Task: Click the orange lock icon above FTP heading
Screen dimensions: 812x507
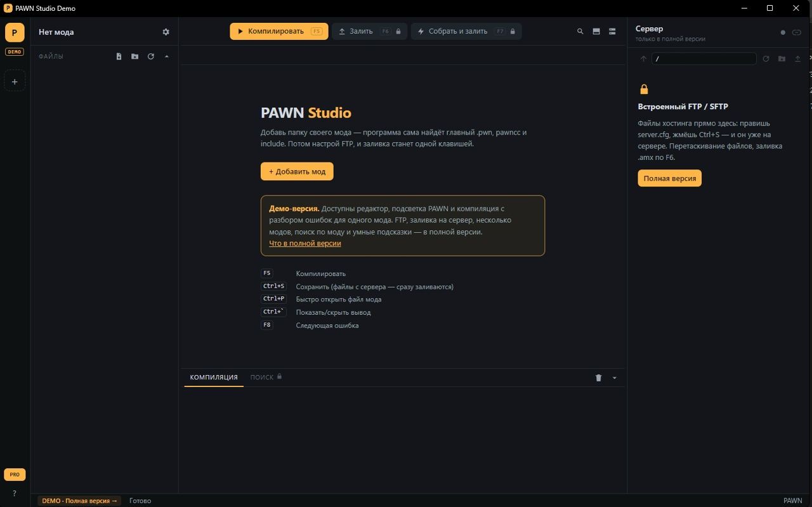Action: (x=645, y=89)
